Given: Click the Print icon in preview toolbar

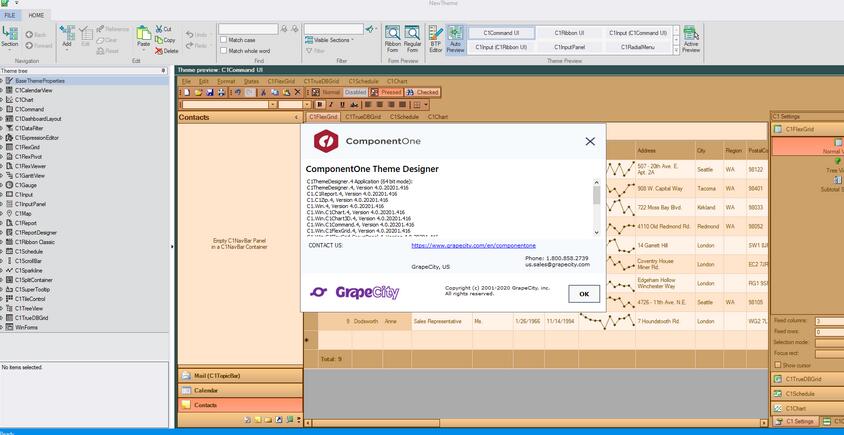Looking at the screenshot, I should 221,93.
